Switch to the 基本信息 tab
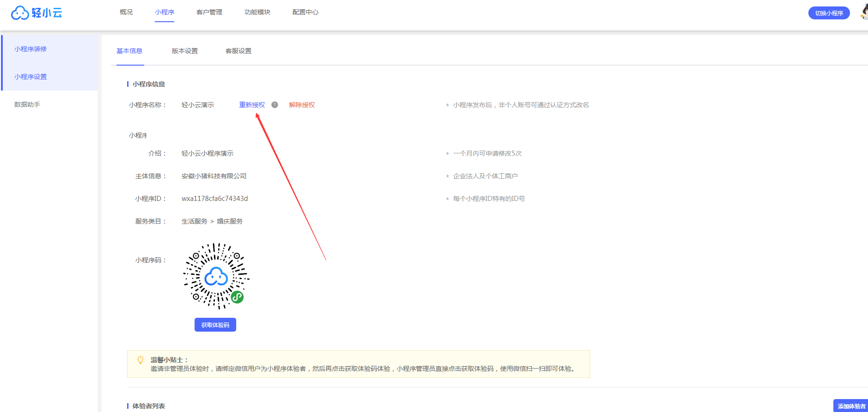Viewport: 868px width, 412px height. (x=129, y=51)
